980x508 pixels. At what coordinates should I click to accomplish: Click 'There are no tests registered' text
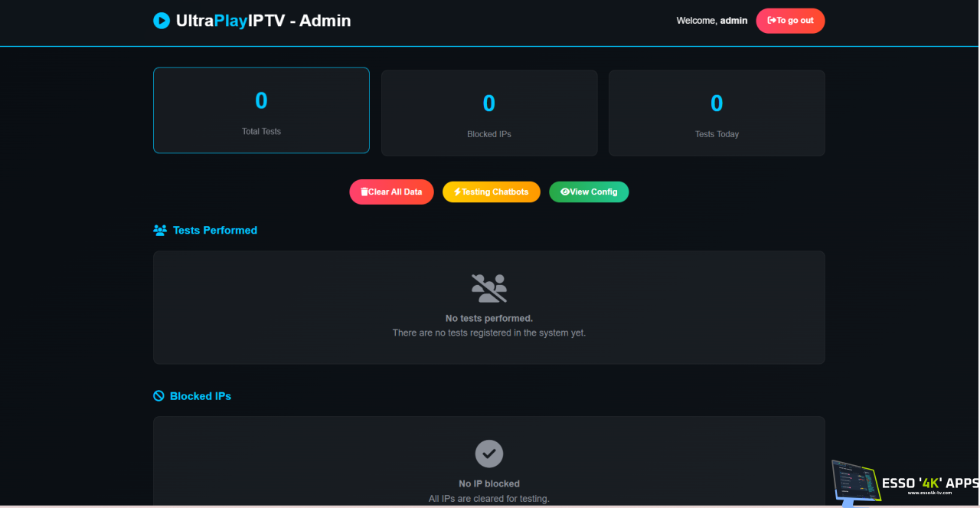(x=489, y=333)
